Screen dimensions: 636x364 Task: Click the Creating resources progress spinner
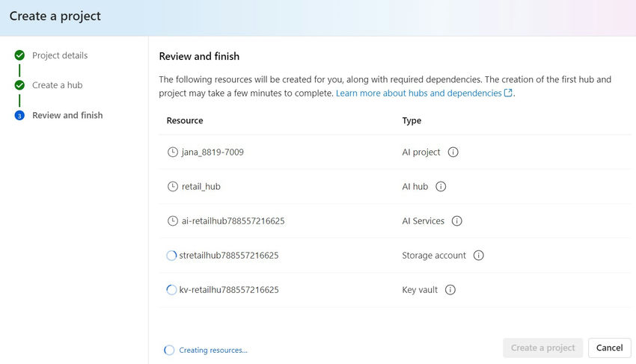tap(169, 350)
